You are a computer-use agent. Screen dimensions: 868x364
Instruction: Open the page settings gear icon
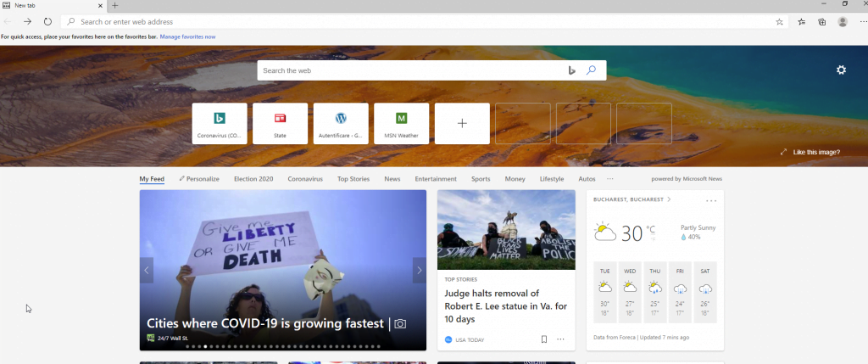841,70
